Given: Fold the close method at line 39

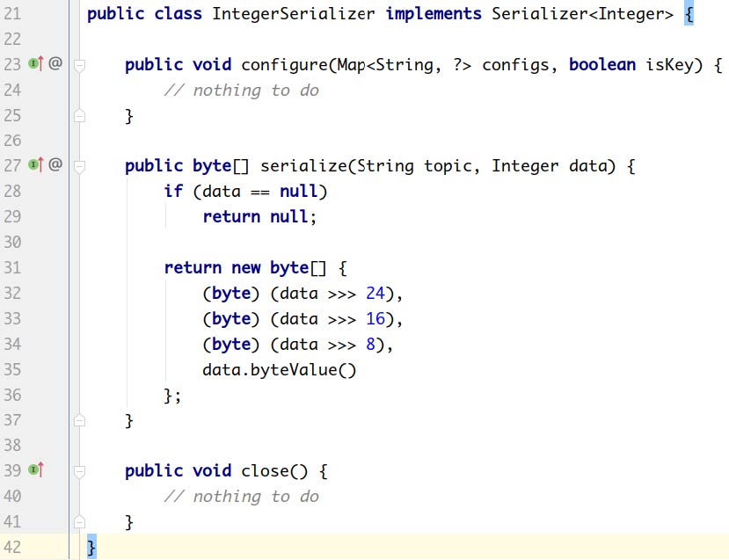Looking at the screenshot, I should (x=79, y=471).
